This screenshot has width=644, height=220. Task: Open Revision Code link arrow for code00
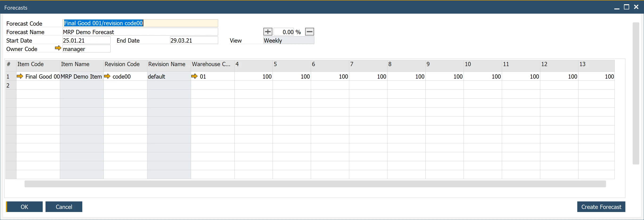pyautogui.click(x=107, y=76)
